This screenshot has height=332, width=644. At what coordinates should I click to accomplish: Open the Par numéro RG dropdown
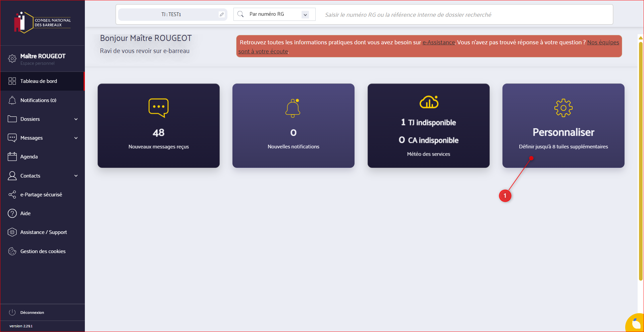[x=305, y=14]
